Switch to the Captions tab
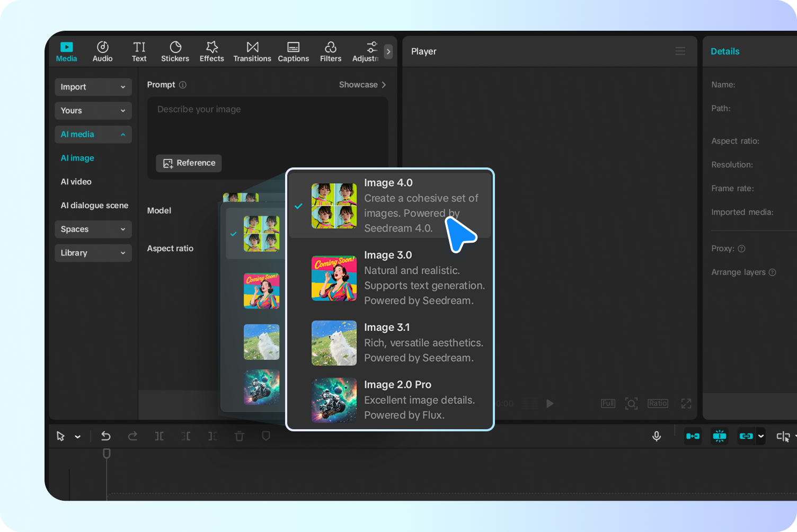Screen dimensions: 797x532 click(293, 52)
